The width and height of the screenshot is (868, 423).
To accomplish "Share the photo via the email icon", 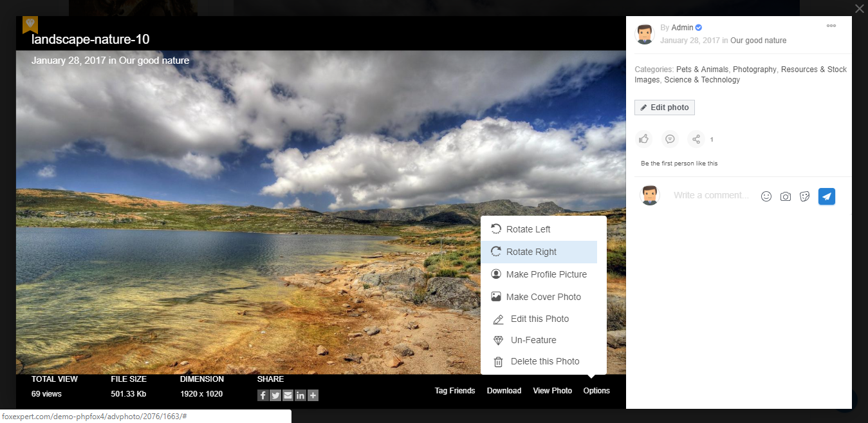I will (x=288, y=395).
